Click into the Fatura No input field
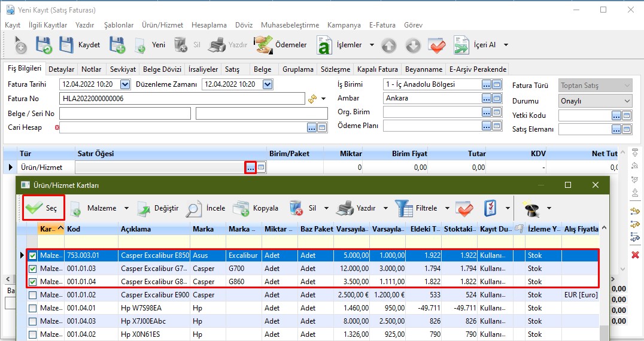 182,99
